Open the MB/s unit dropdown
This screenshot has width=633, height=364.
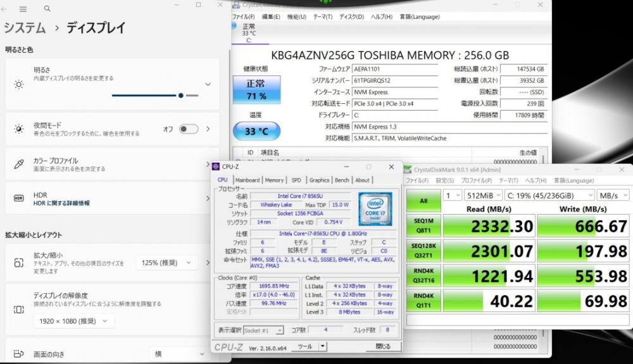(613, 196)
